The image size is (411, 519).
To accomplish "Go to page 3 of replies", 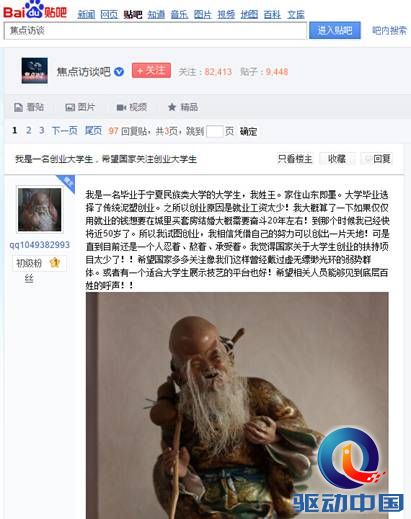I will 42,130.
